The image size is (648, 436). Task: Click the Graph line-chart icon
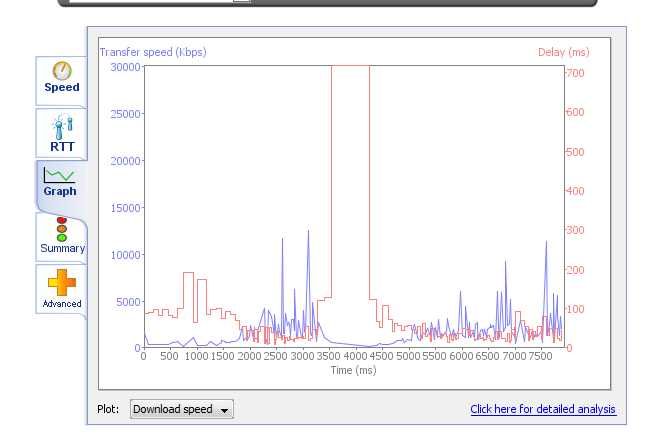coord(60,176)
